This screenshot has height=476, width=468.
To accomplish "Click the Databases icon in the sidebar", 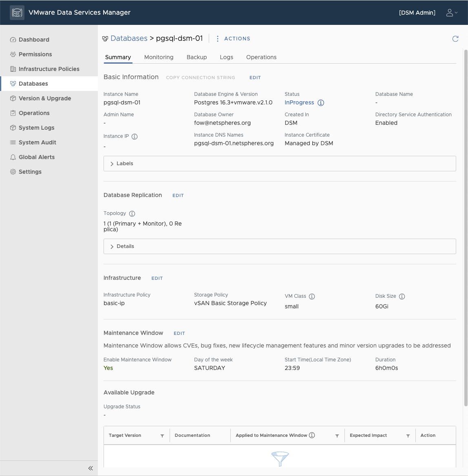I will point(13,84).
